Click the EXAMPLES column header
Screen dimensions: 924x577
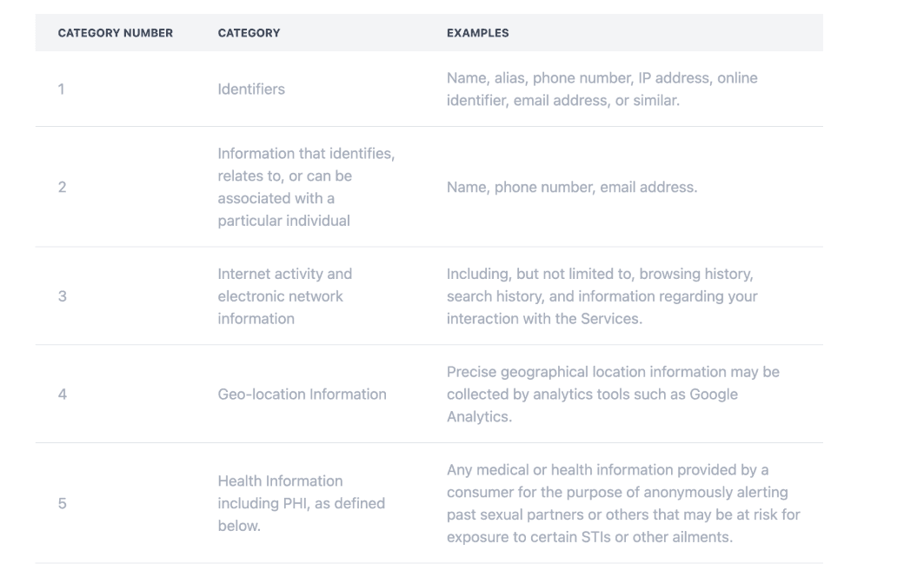click(477, 33)
